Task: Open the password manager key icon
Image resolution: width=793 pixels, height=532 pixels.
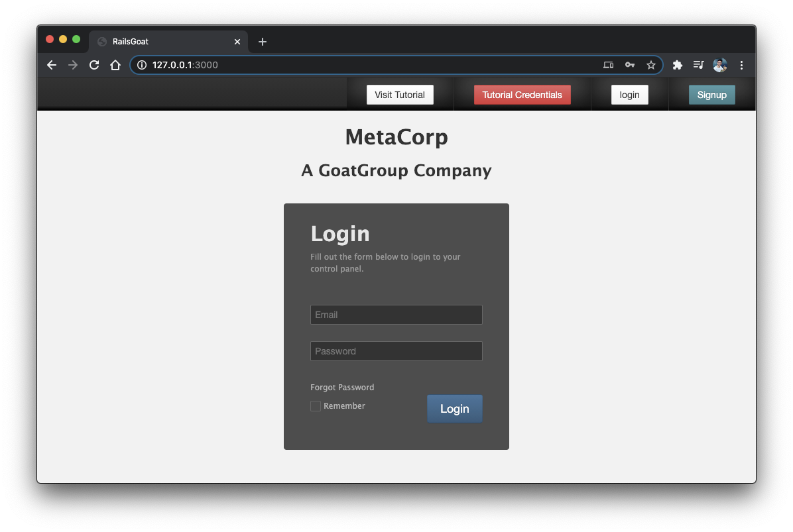Action: (x=629, y=65)
